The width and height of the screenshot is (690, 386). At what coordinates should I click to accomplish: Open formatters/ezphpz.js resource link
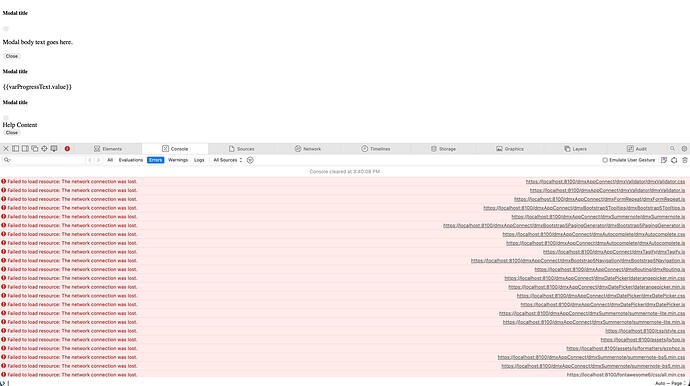[x=626, y=348]
